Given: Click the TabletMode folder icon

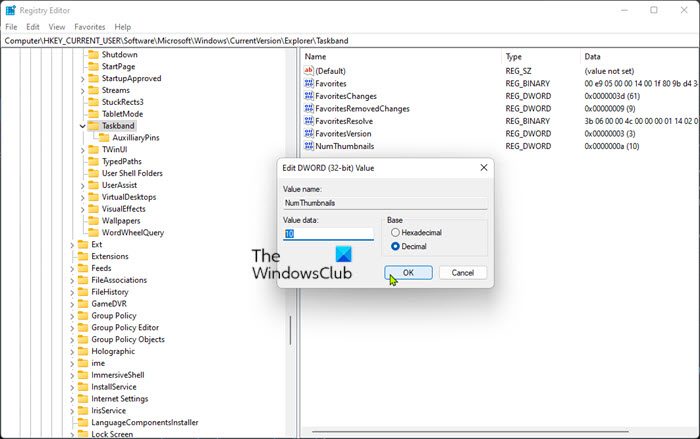Looking at the screenshot, I should [x=93, y=114].
